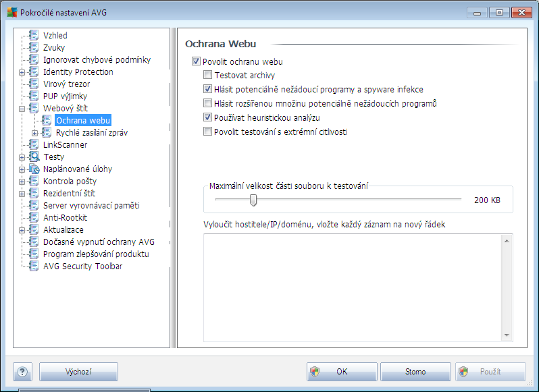This screenshot has width=539, height=392.
Task: Click the Zvuky page icon
Action: coord(34,47)
